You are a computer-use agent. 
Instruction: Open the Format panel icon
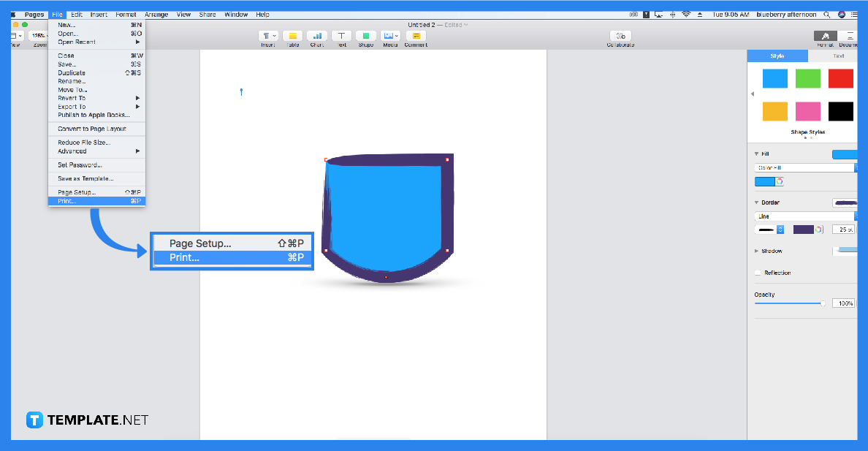(825, 35)
